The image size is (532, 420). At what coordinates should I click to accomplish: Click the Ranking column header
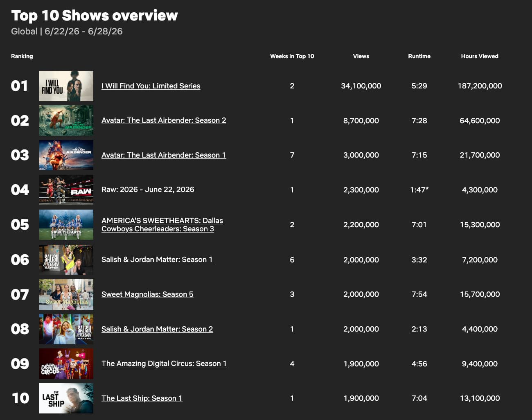(x=22, y=56)
